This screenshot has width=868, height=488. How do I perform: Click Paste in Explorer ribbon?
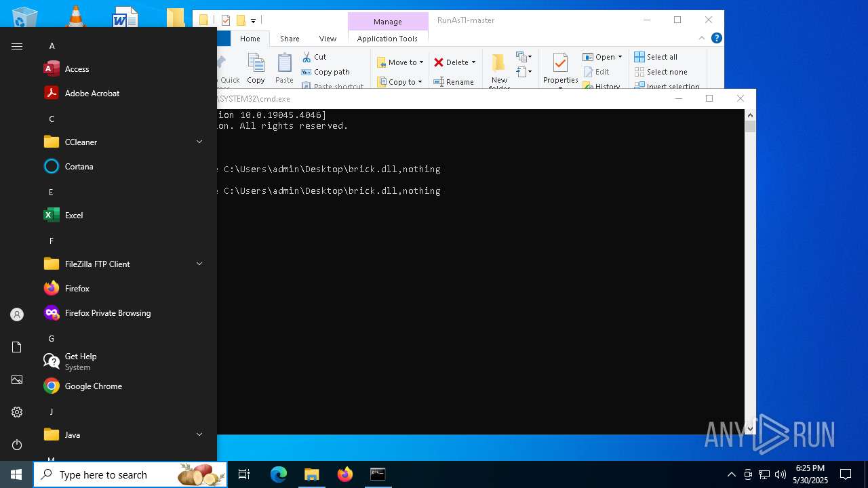click(284, 69)
